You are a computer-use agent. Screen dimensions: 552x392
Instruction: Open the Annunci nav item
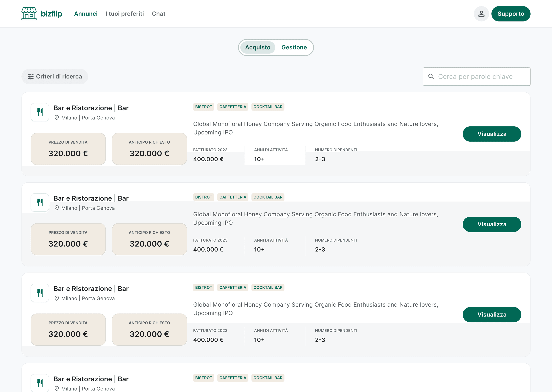86,14
